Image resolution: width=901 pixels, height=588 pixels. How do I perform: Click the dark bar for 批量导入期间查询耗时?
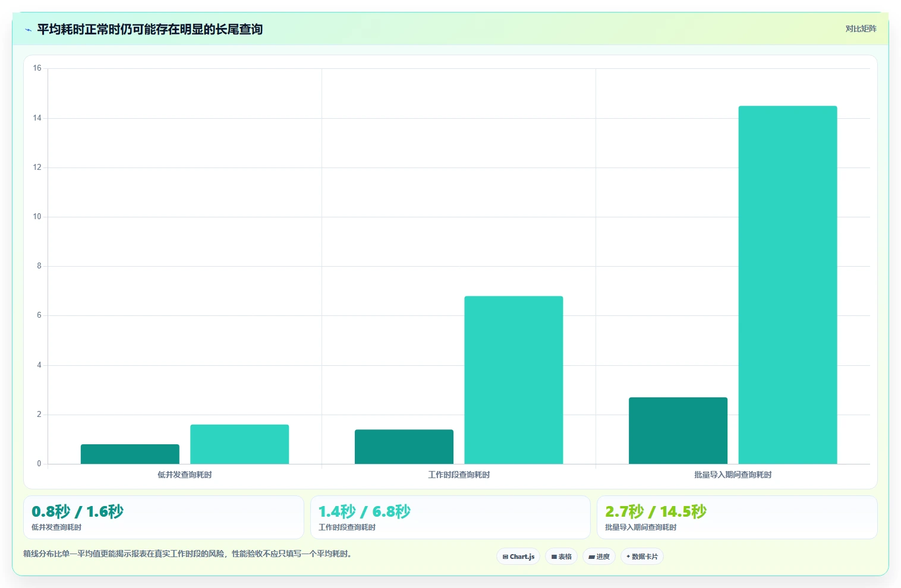678,431
